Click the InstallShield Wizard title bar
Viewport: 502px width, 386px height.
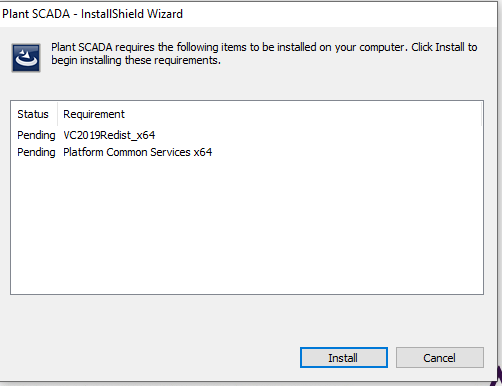[248, 14]
